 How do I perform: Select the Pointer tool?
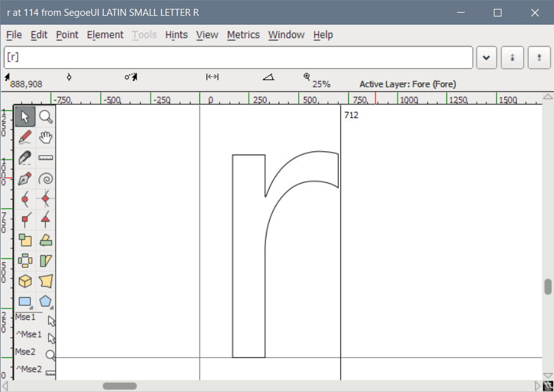point(25,117)
